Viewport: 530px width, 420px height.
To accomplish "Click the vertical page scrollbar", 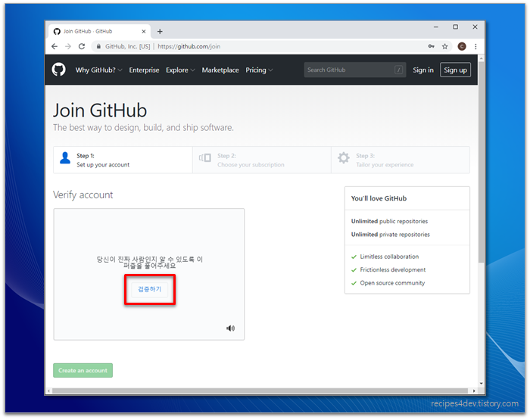I will [481, 162].
